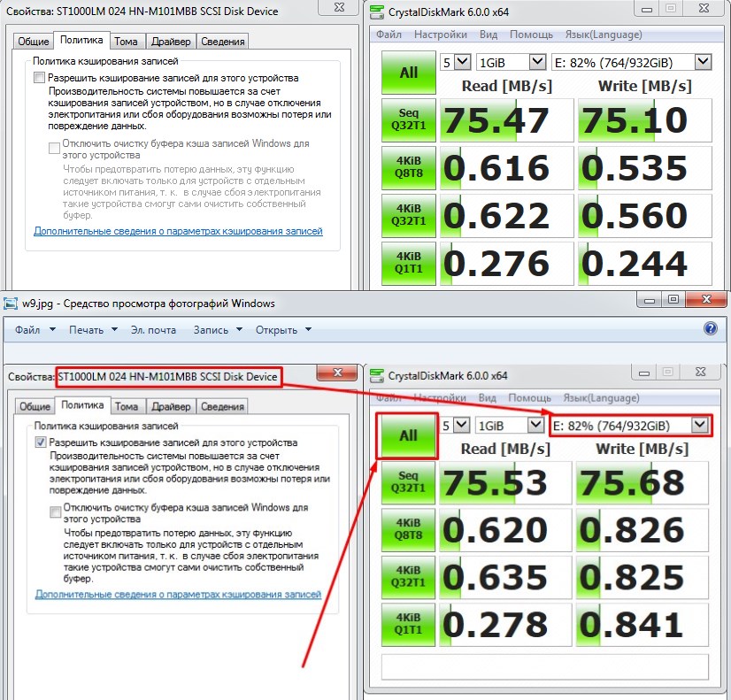
Task: Open drive 'E: 82%' dropdown in upper CrystalDiskMark
Action: click(x=703, y=62)
